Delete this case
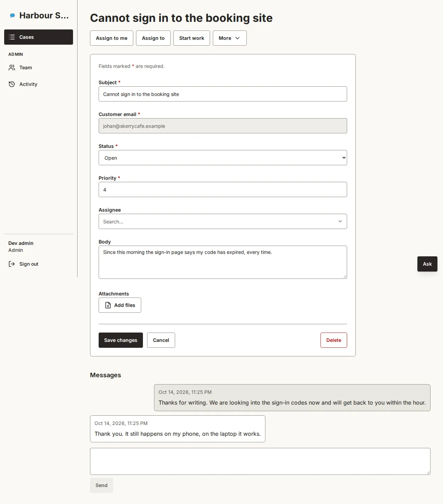The image size is (443, 504). (x=334, y=340)
